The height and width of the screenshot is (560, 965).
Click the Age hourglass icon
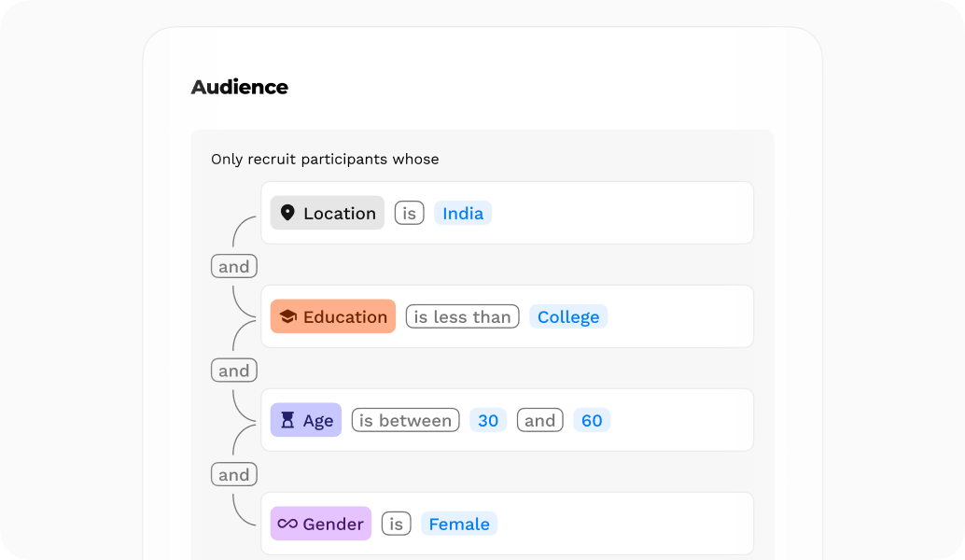pyautogui.click(x=287, y=420)
